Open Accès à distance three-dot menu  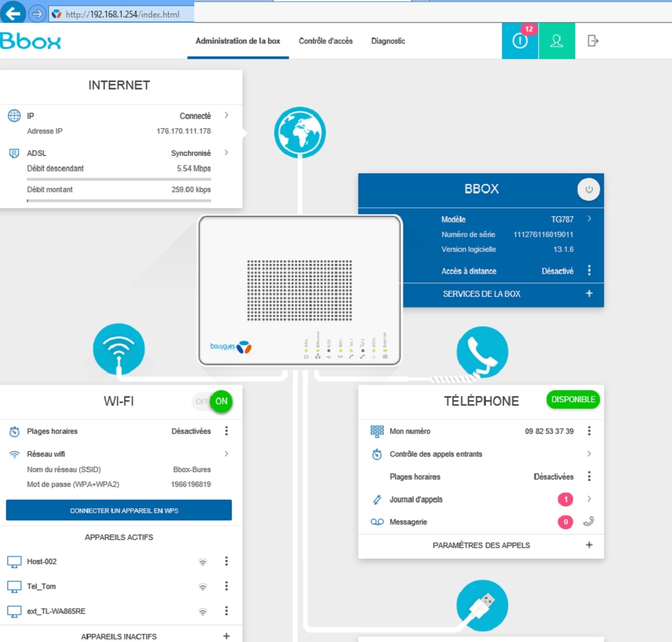point(589,271)
